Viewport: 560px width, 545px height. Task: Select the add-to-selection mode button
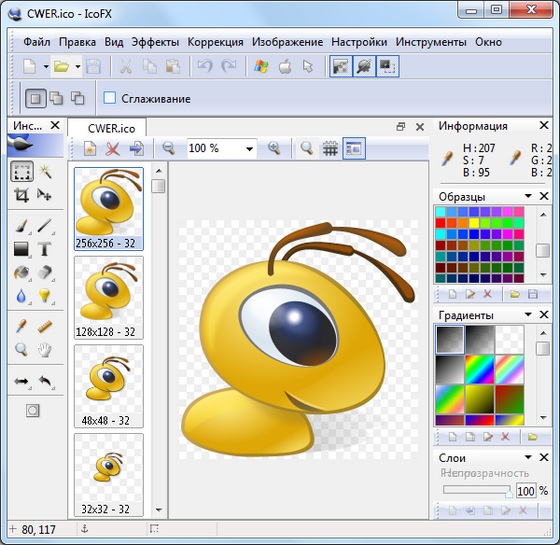(56, 98)
